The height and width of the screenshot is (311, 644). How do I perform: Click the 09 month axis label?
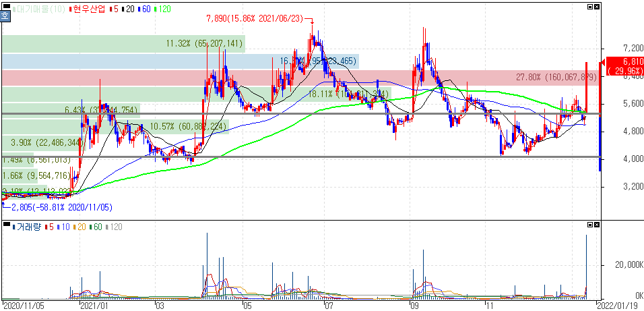click(416, 306)
